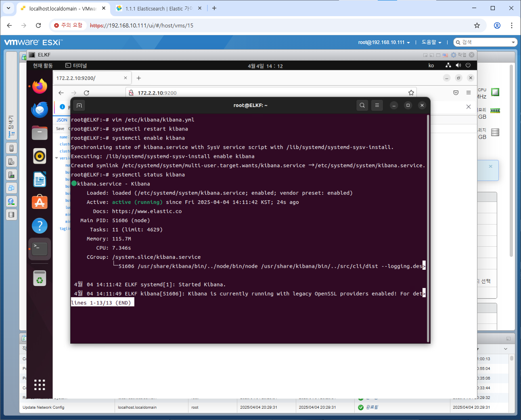Open Firefox Pocket save icon
The height and width of the screenshot is (420, 521).
pyautogui.click(x=456, y=92)
